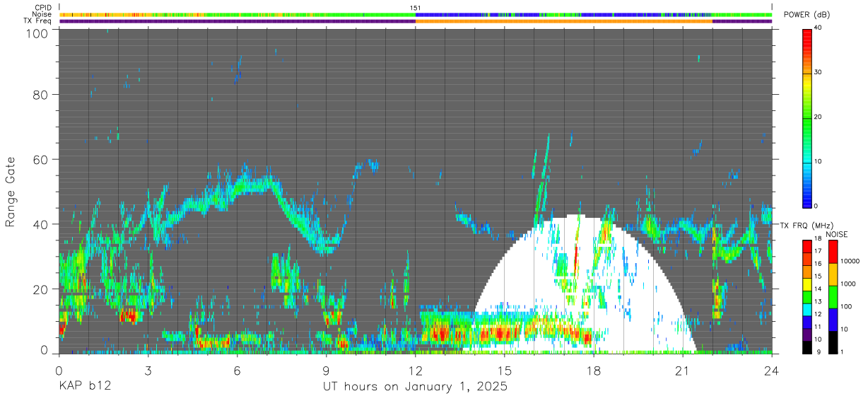Select the cyan 12–13 MHz frequency swatch
This screenshot has height=401, width=868.
coord(807,308)
